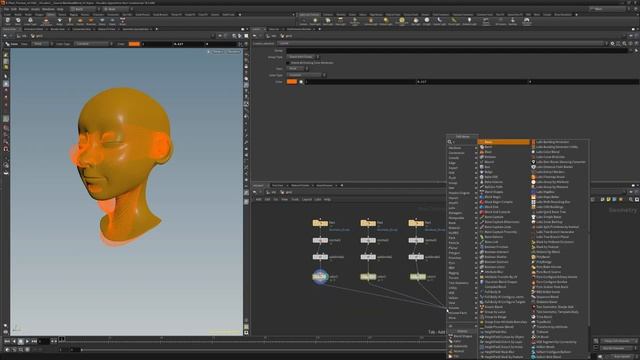640x360 pixels.
Task: Click the 0.227 green value field in parameters
Action: pos(472,82)
